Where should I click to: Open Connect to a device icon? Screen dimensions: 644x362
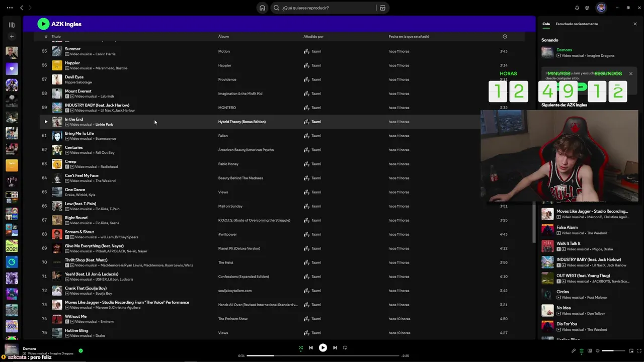point(590,350)
